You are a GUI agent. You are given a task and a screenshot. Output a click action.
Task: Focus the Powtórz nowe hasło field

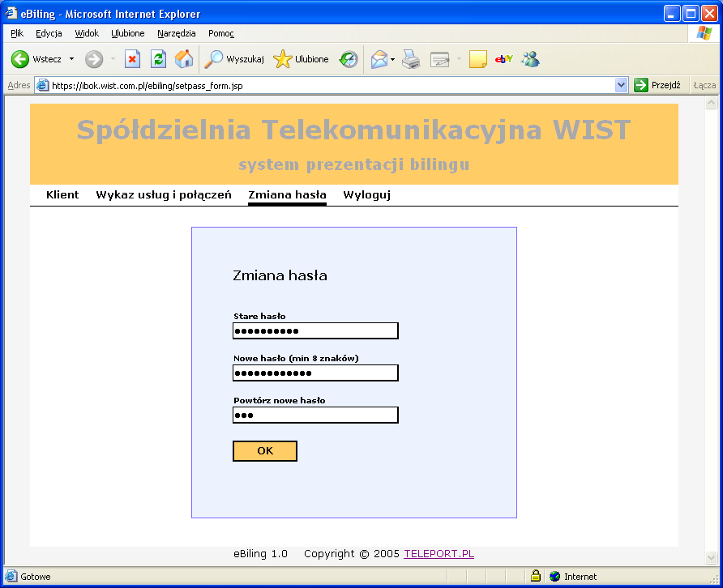(x=315, y=415)
